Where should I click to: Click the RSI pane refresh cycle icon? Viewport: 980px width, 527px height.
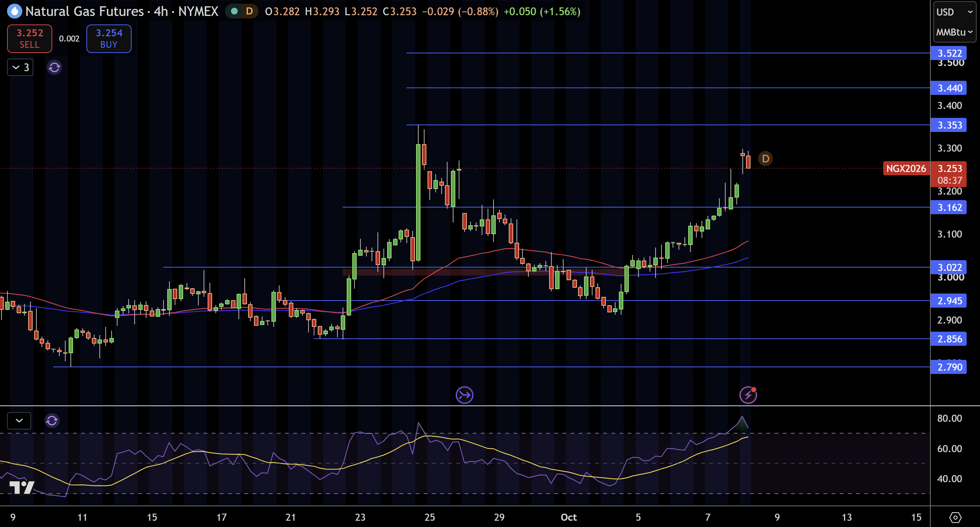52,421
